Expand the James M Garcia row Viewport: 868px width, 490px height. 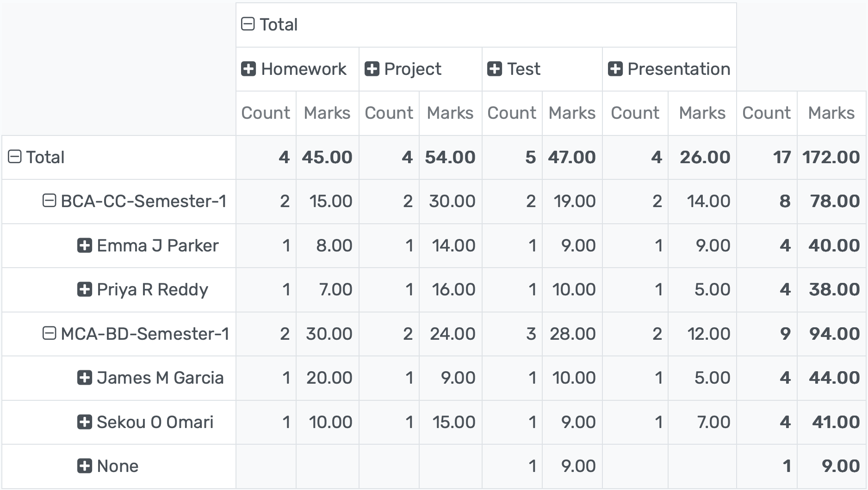coord(84,378)
